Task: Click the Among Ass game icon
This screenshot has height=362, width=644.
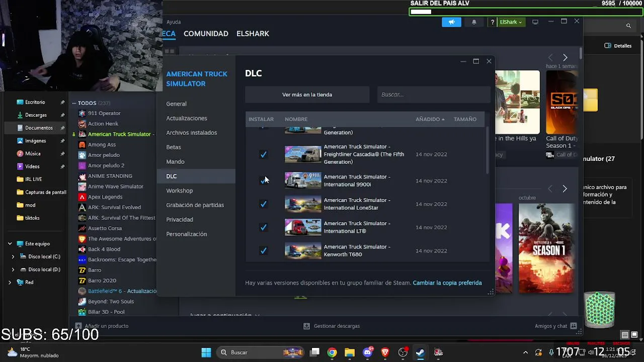Action: coord(82,145)
